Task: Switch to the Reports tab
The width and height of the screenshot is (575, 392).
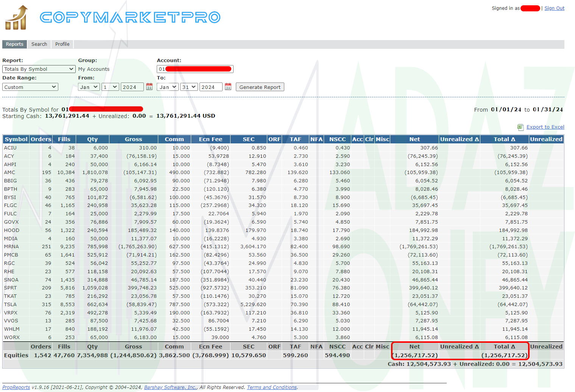Action: point(15,44)
